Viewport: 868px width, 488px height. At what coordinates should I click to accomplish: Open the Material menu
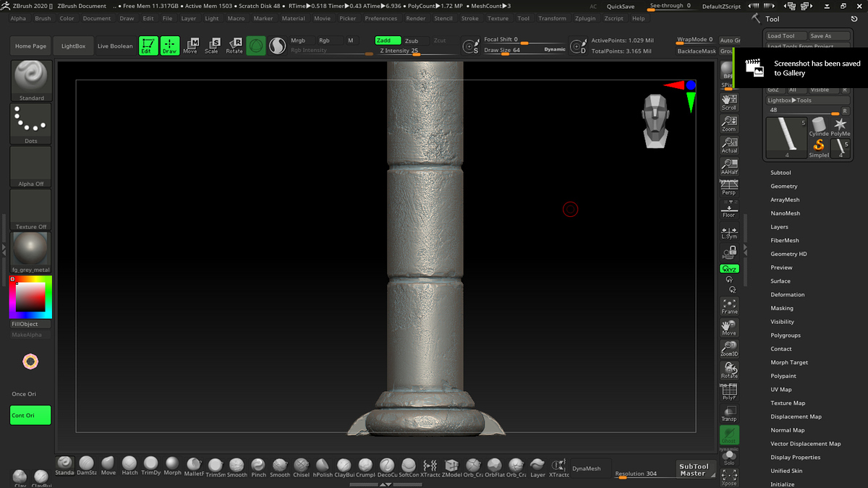pyautogui.click(x=293, y=19)
